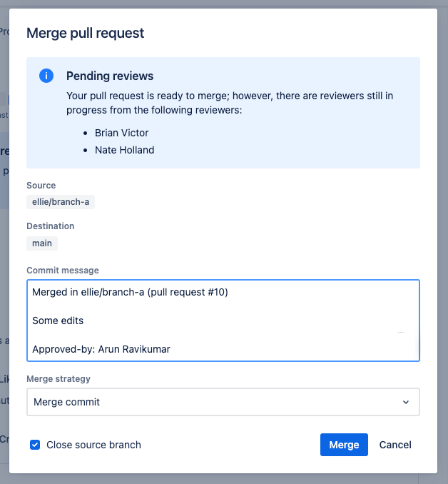Click the 'Some edits' line in commit message
The image size is (448, 484).
[x=58, y=321]
